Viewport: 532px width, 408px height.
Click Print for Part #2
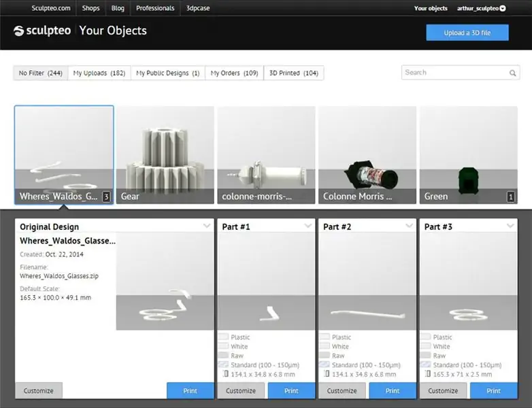(x=393, y=391)
